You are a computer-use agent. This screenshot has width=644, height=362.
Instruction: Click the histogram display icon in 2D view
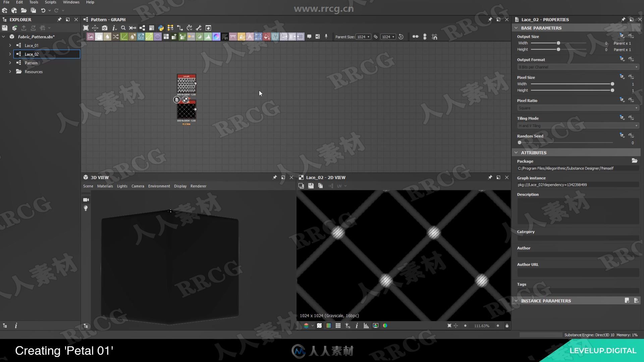coord(366,326)
